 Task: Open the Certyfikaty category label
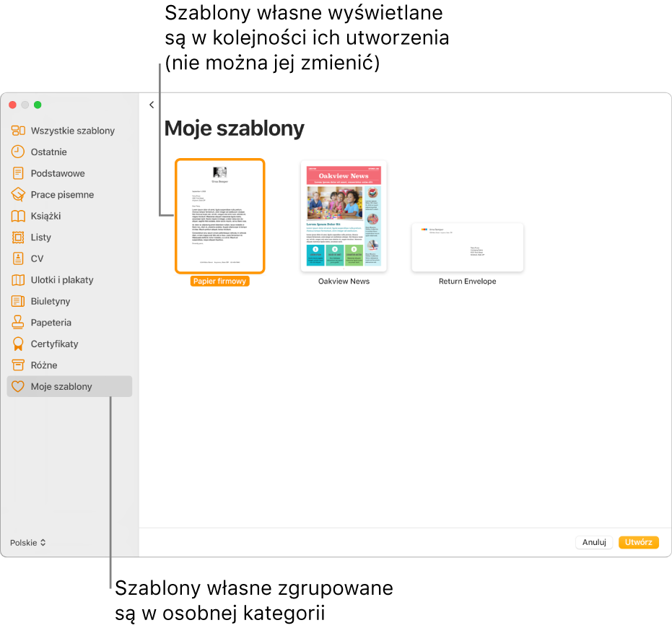54,344
